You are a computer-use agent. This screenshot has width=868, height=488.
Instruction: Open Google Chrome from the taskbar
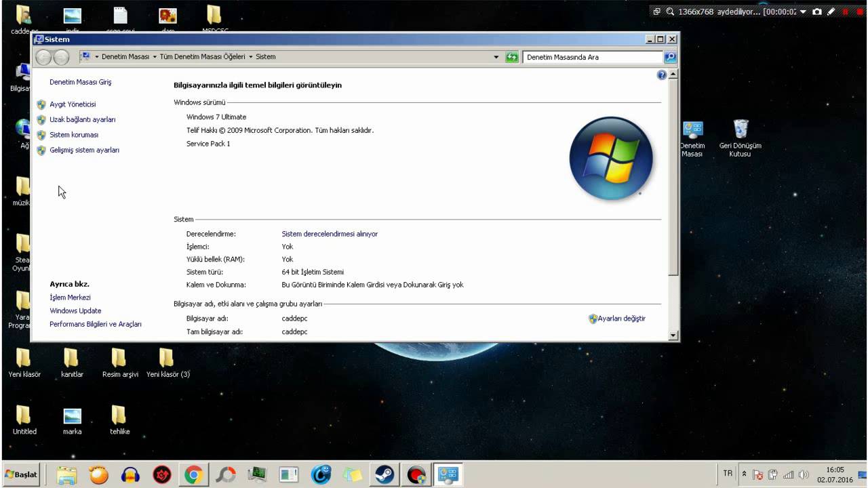coord(193,475)
